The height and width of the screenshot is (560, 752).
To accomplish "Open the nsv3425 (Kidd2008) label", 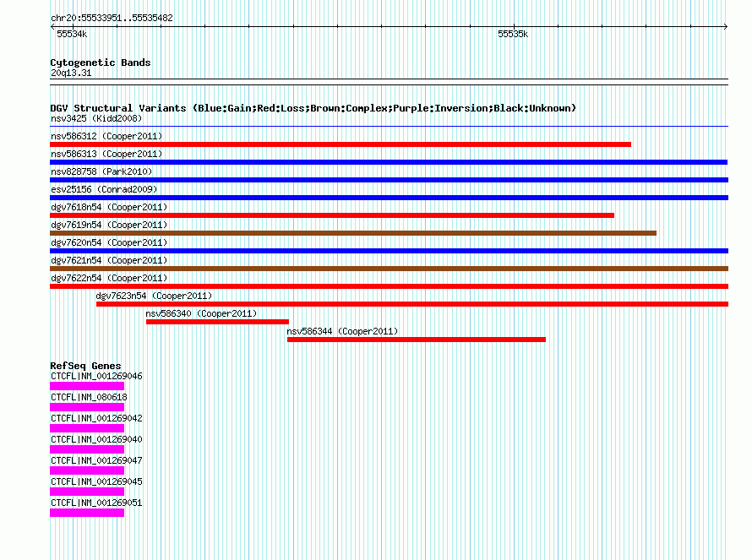I will coord(96,118).
